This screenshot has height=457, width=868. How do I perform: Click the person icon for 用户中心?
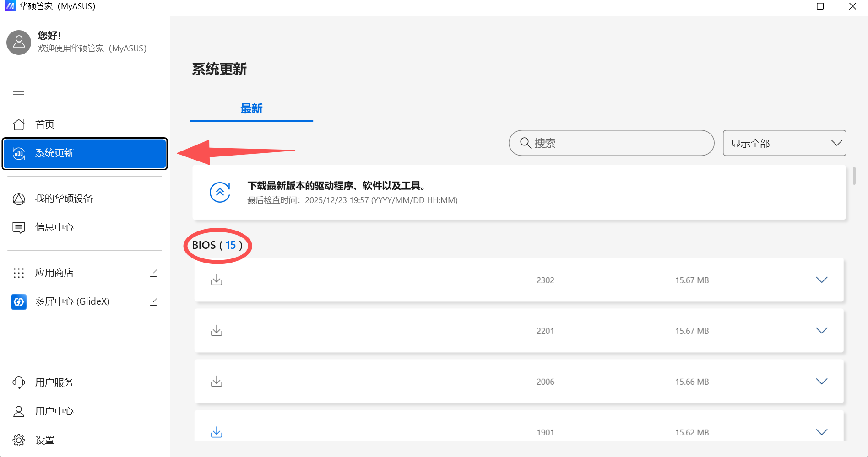(19, 411)
